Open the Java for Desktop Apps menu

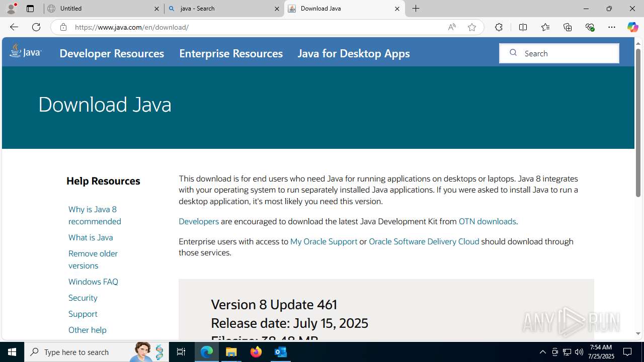click(354, 53)
